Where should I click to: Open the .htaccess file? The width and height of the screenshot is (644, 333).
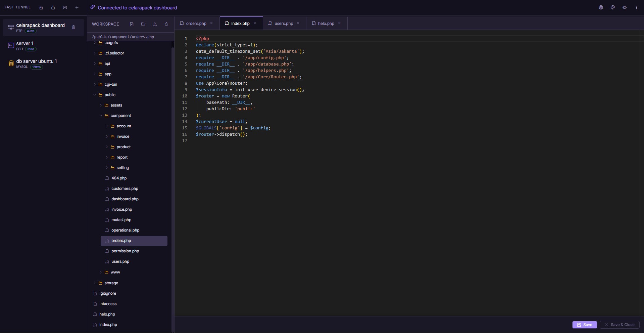[108, 304]
